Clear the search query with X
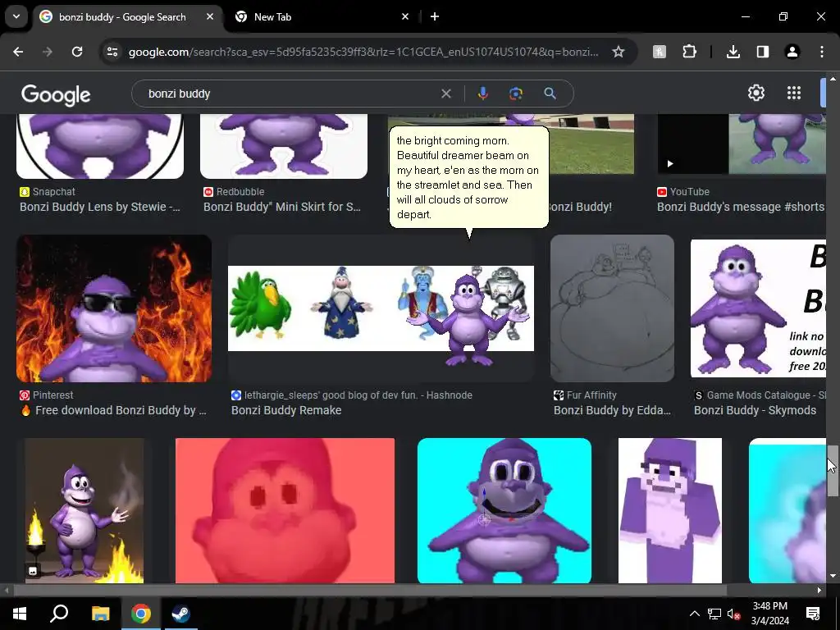The image size is (840, 630). click(x=445, y=94)
